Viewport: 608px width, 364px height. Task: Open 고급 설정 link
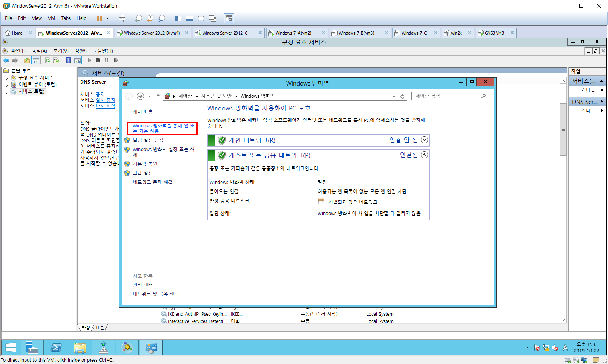click(143, 173)
